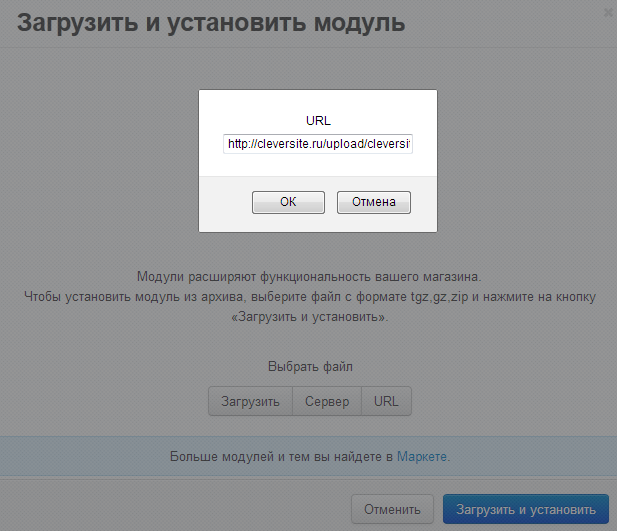
Task: Click the dimmed backdrop left of the URL popup
Action: pos(100,160)
